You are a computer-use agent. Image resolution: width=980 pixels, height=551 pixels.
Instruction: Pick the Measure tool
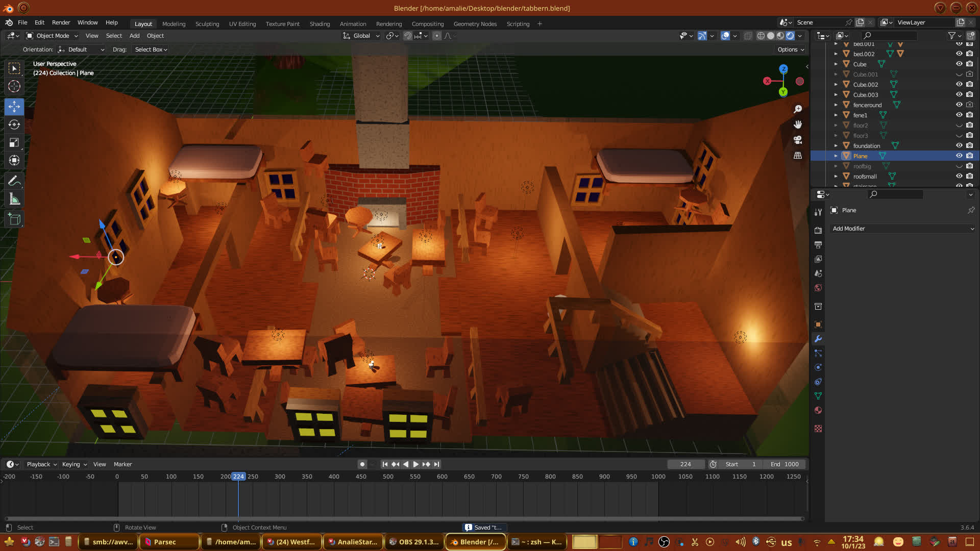pos(14,199)
